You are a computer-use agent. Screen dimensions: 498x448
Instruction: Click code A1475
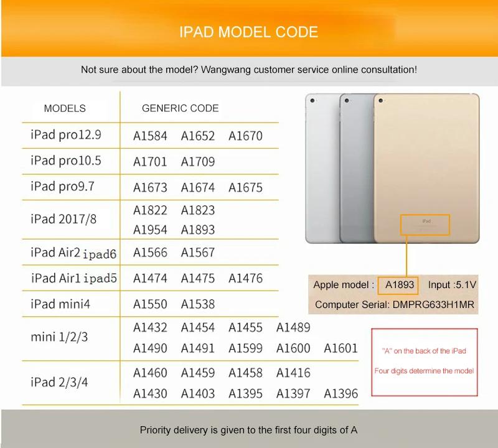coord(197,279)
